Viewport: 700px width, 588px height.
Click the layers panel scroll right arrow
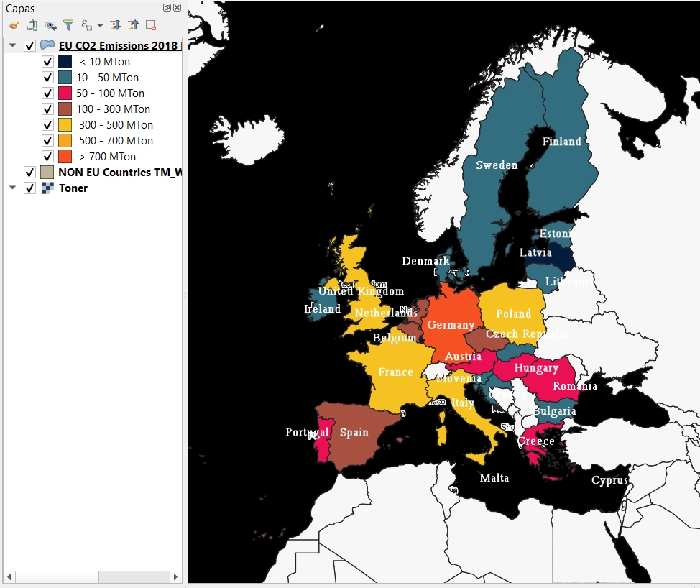click(175, 577)
